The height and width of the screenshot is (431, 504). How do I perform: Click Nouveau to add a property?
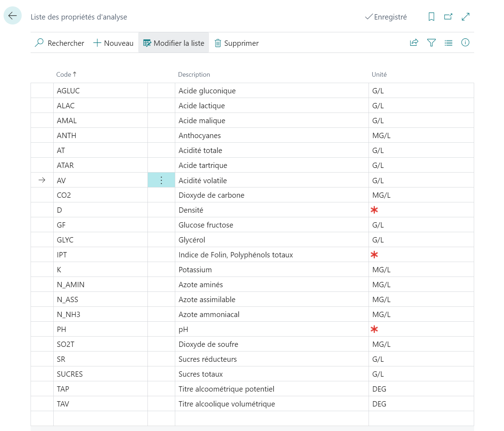point(113,43)
